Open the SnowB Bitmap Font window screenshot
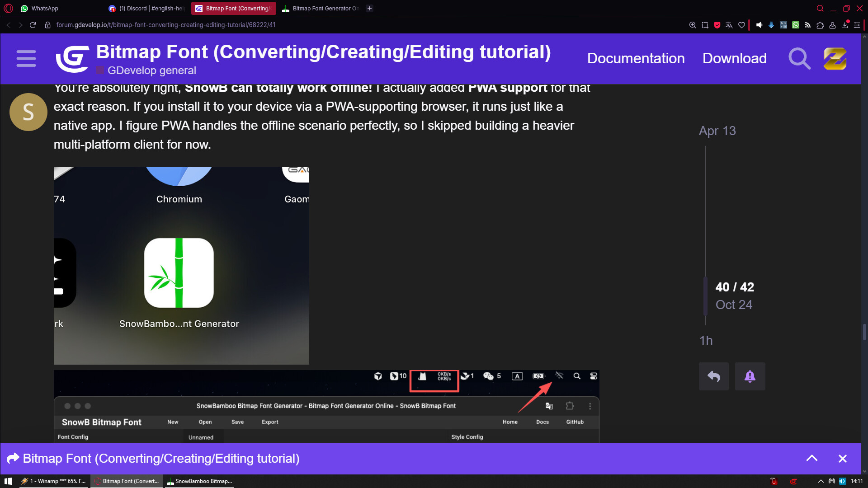This screenshot has width=868, height=488. pyautogui.click(x=326, y=406)
